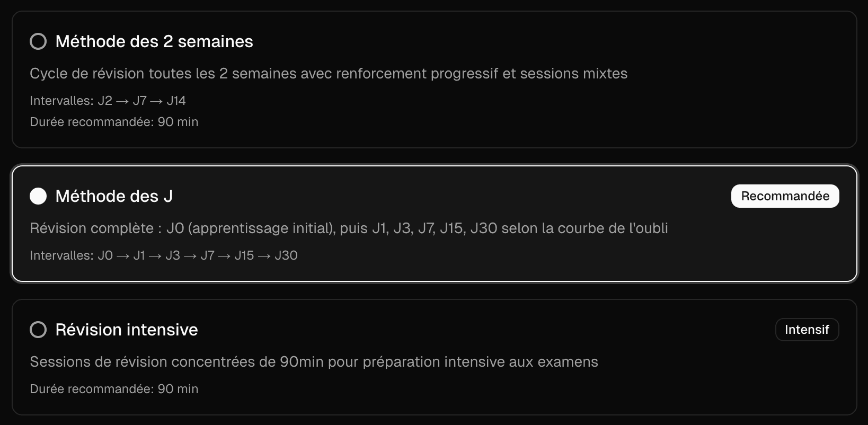Select the Révision intensive radio button

tap(38, 330)
